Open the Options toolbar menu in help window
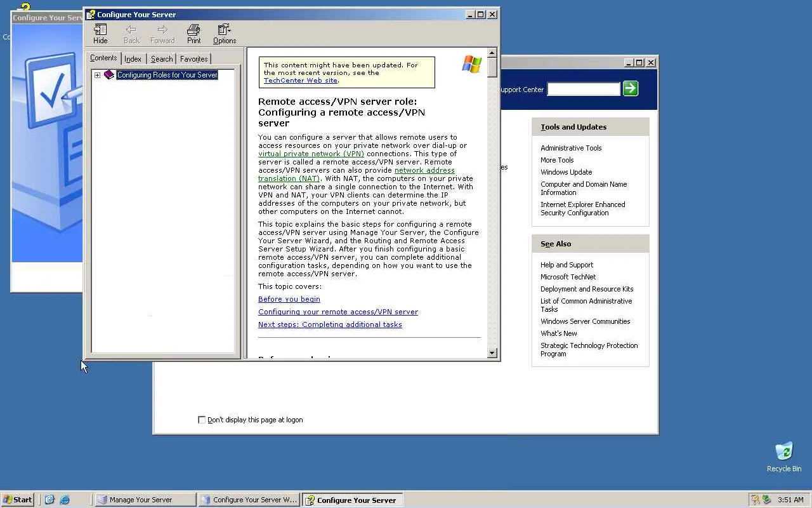This screenshot has height=508, width=812. pyautogui.click(x=225, y=34)
